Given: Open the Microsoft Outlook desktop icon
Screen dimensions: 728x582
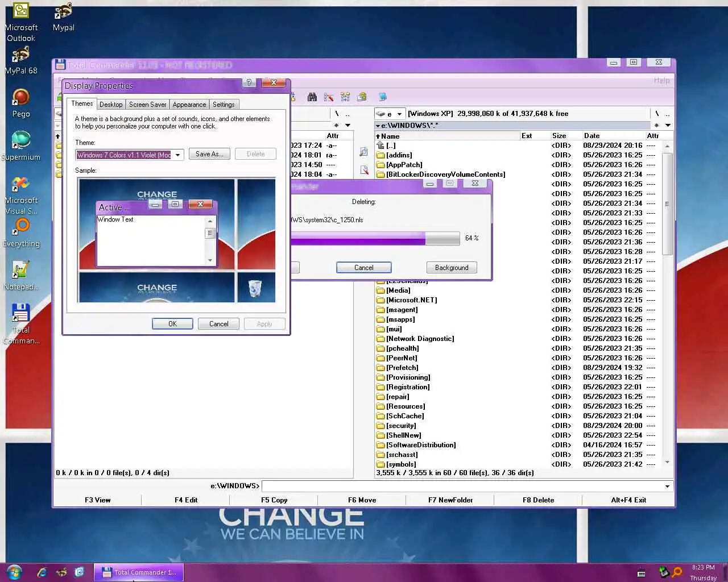Looking at the screenshot, I should point(21,22).
